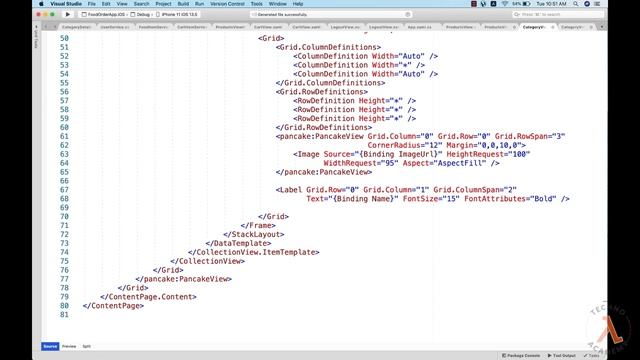Viewport: 640px width, 360px height.
Task: Open the Help menu
Action: (x=298, y=4)
